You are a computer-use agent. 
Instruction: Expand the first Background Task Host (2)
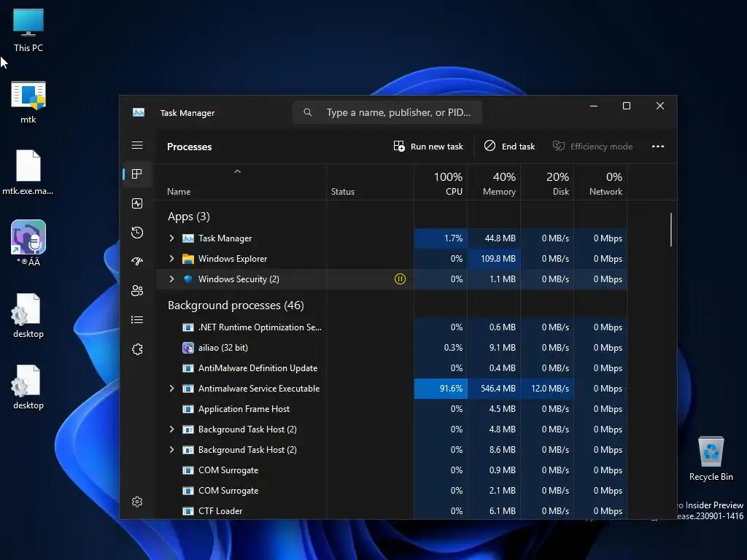coord(172,429)
